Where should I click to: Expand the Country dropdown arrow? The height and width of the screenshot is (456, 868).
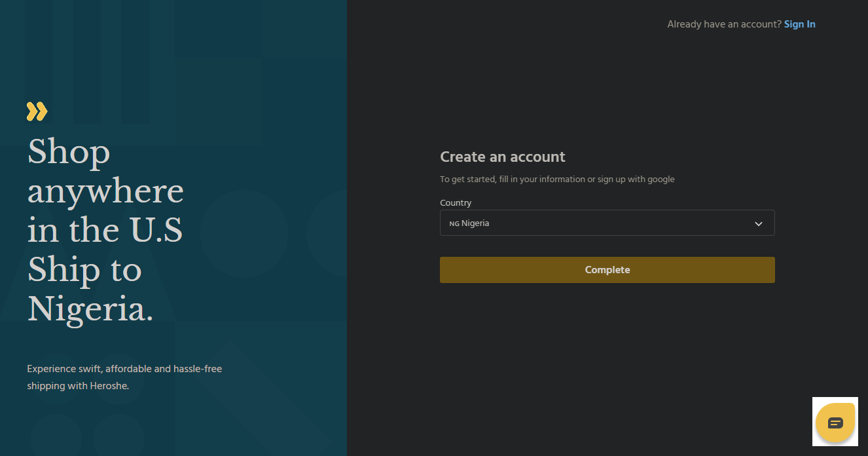[759, 223]
